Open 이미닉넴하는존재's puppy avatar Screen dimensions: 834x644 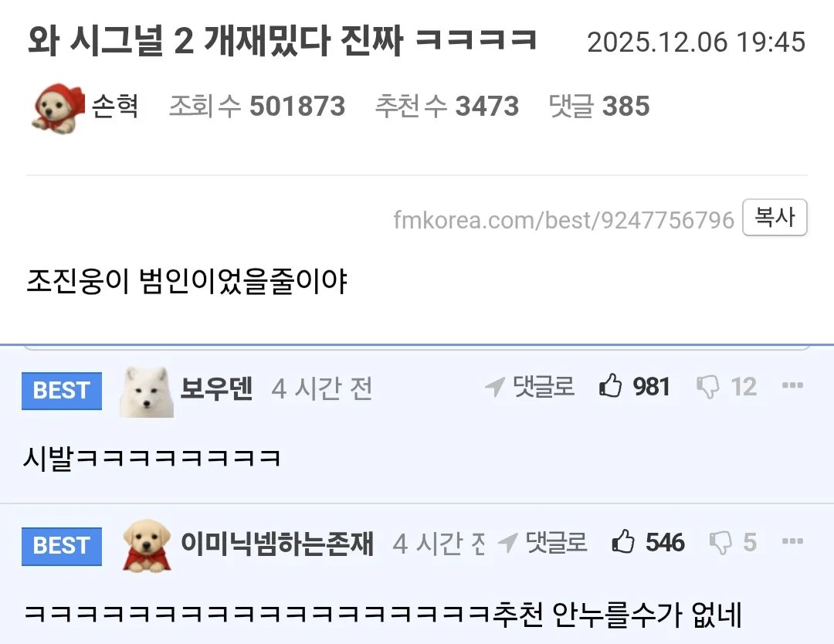pyautogui.click(x=147, y=546)
